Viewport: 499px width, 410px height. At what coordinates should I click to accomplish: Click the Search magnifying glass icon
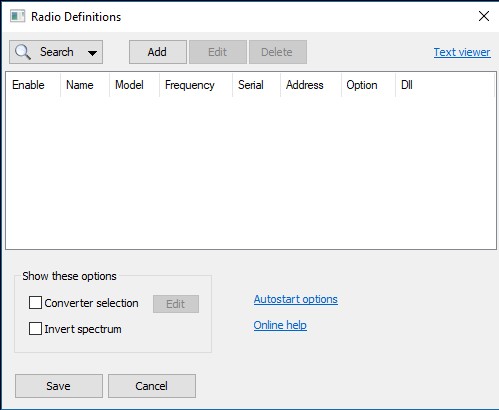point(23,52)
